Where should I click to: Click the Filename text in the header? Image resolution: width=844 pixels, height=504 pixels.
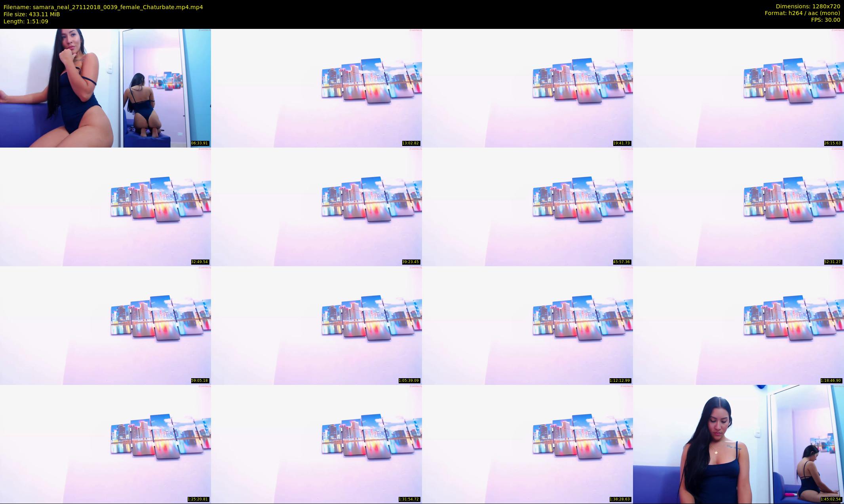pos(103,7)
